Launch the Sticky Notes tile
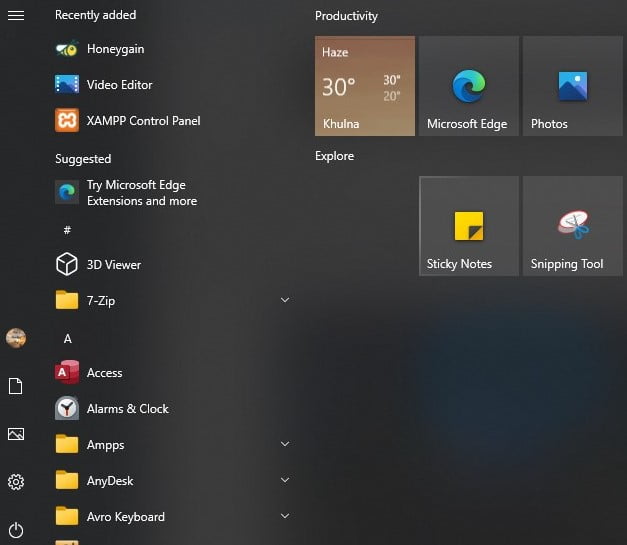627x545 pixels. click(x=469, y=226)
